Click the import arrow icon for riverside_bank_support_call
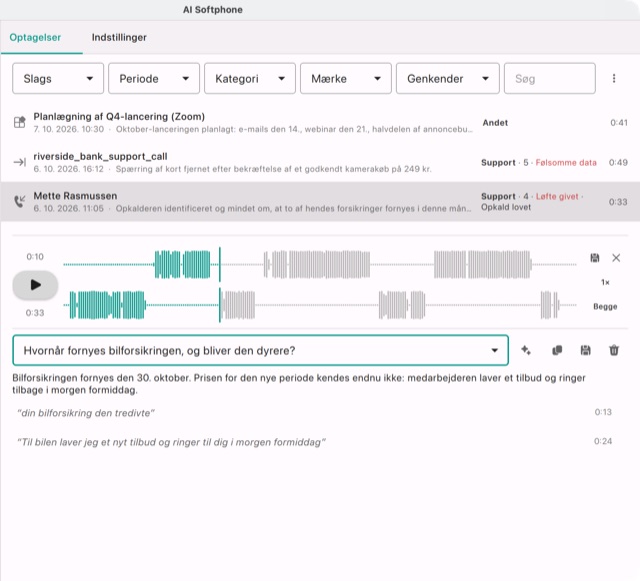Screen dimensions: 640x581 [x=20, y=162]
